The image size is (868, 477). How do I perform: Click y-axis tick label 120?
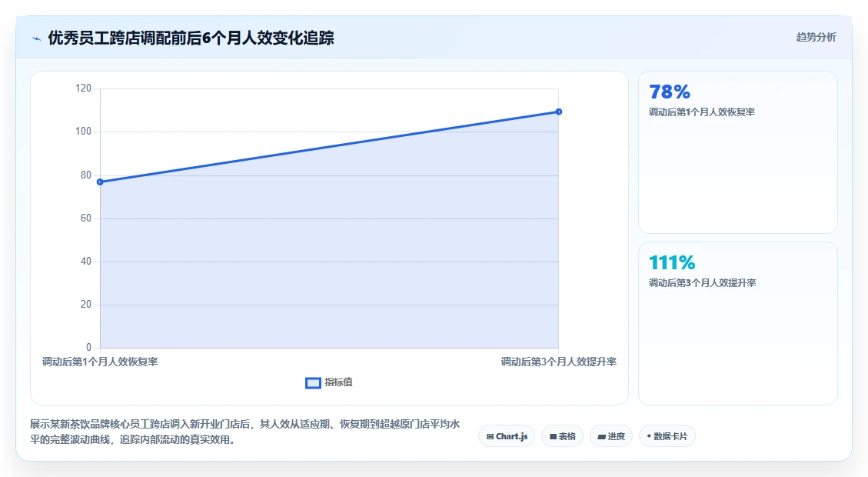click(x=83, y=88)
